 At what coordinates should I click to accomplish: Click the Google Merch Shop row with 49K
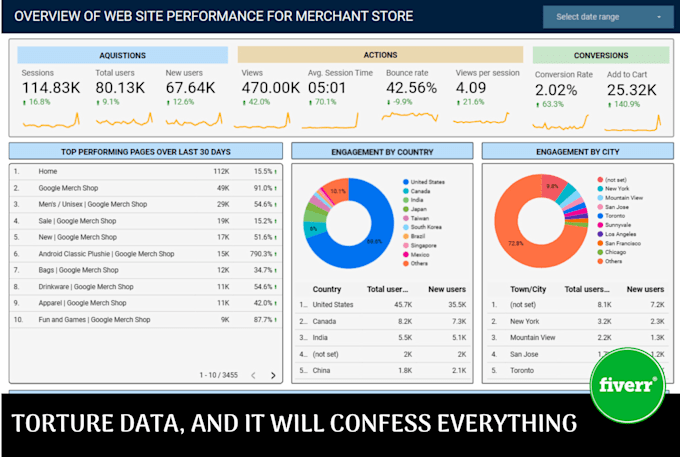click(146, 188)
